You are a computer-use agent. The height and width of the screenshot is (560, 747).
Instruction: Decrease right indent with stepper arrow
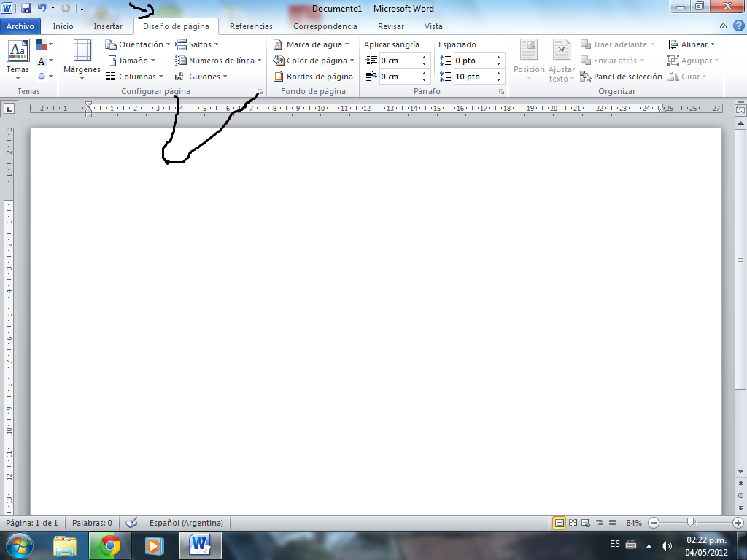pos(424,80)
